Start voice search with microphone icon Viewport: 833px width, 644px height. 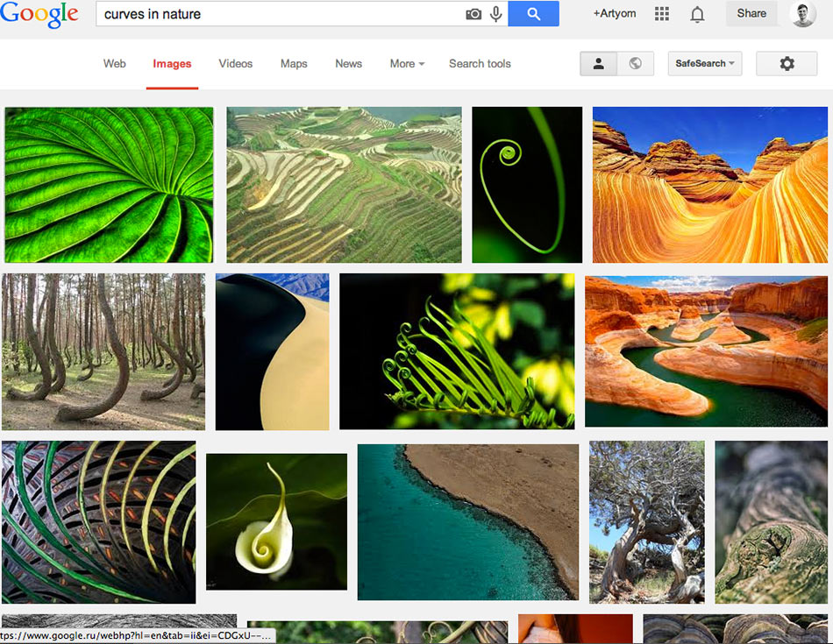pyautogui.click(x=496, y=14)
